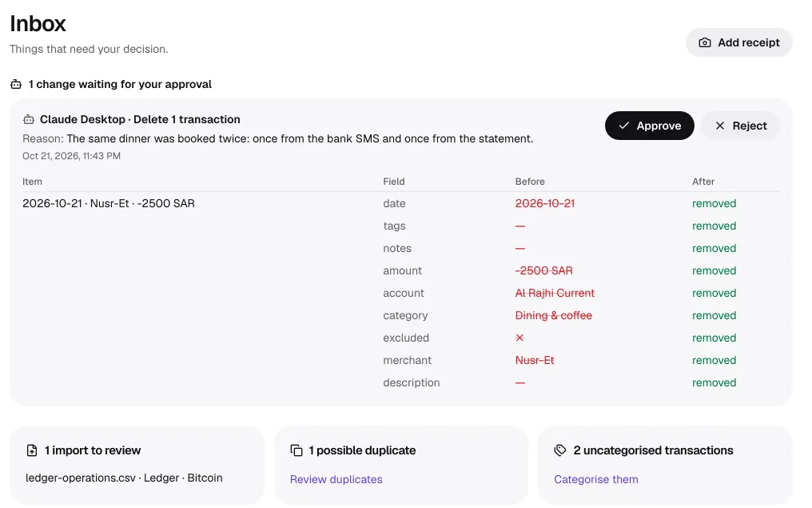812x508 pixels.
Task: Select the '1 possible duplicate' heading
Action: tap(362, 450)
